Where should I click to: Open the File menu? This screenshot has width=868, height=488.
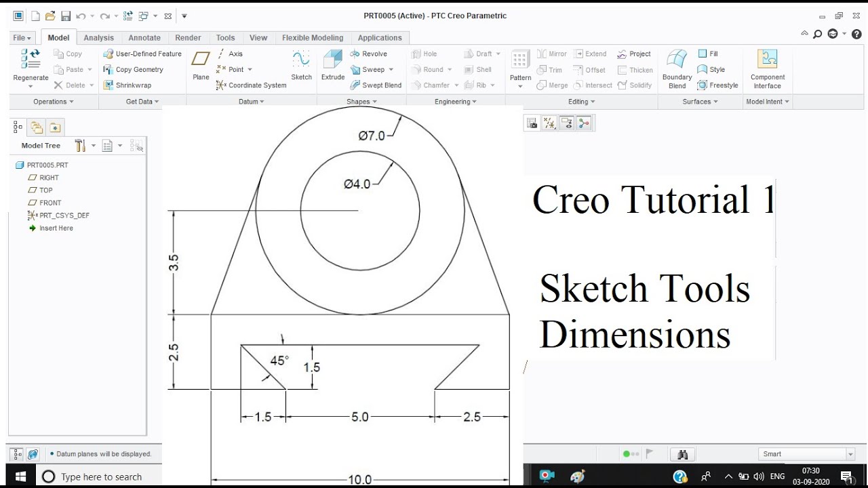(x=22, y=38)
